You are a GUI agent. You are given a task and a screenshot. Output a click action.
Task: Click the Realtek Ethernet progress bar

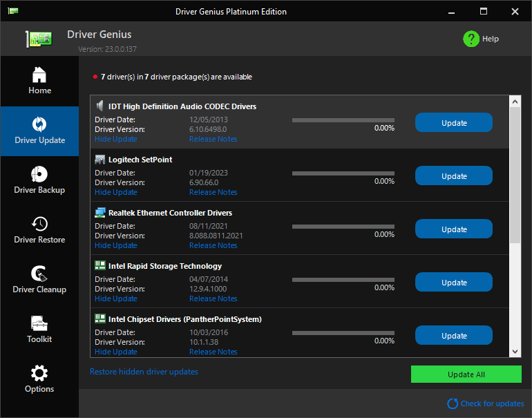[343, 227]
